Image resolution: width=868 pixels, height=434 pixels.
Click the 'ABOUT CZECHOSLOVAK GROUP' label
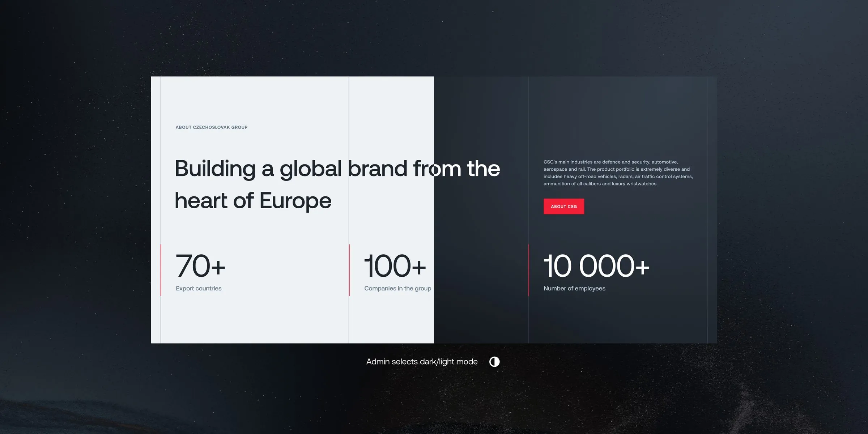click(x=212, y=127)
